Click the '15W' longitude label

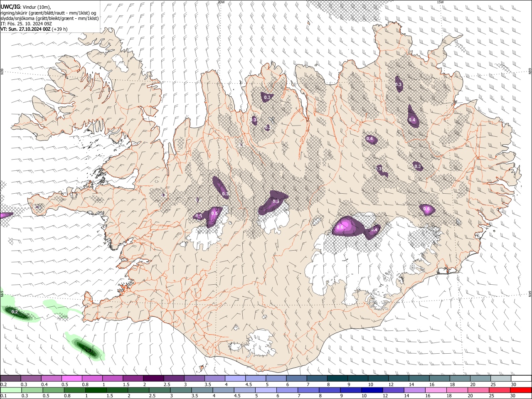[x=440, y=2]
